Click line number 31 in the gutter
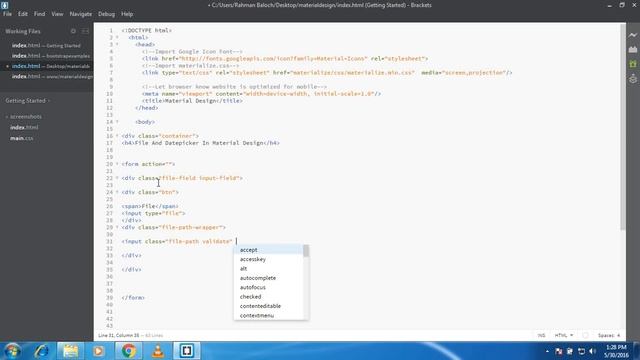The image size is (640, 360). [109, 241]
